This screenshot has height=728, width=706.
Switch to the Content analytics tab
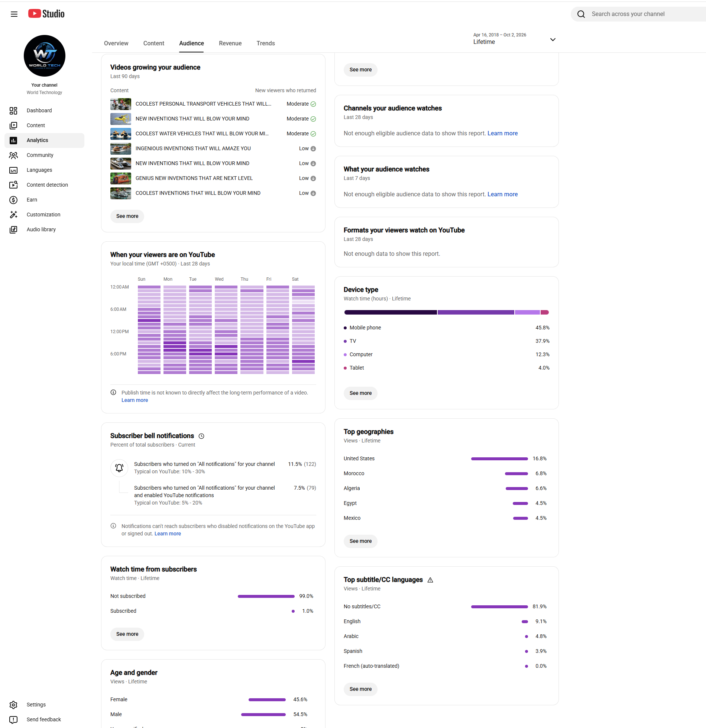(x=154, y=43)
